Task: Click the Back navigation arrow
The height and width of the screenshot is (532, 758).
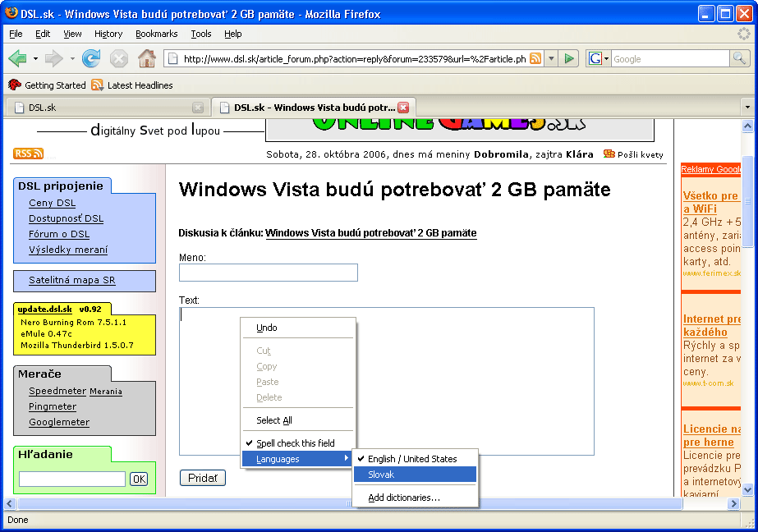Action: 18,59
